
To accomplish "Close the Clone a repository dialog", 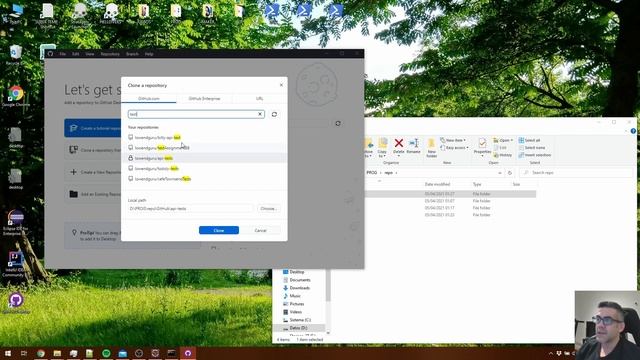I will [x=281, y=85].
